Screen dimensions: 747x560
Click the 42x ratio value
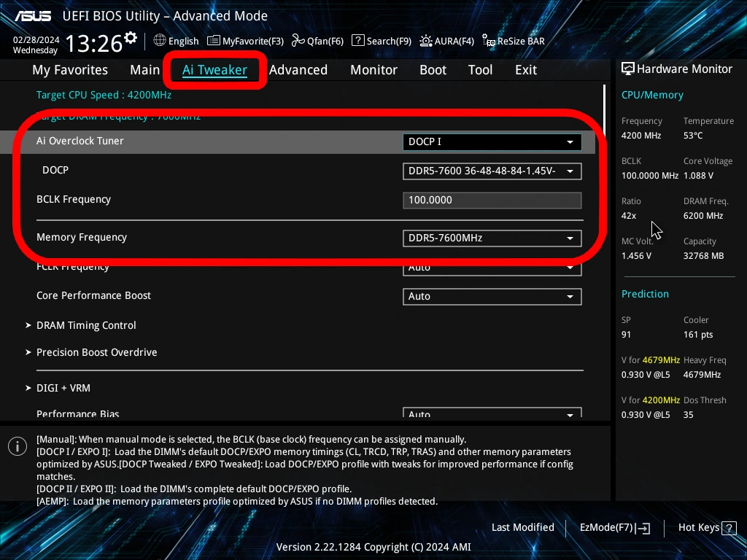coord(628,216)
